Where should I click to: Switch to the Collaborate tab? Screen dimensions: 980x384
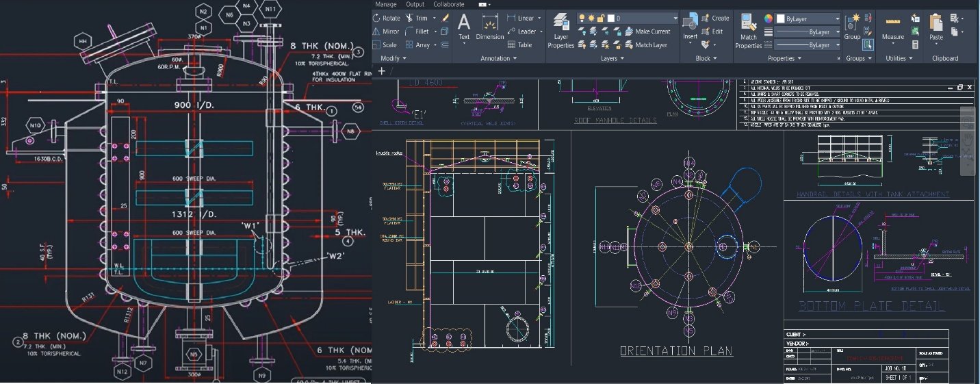coord(449,4)
